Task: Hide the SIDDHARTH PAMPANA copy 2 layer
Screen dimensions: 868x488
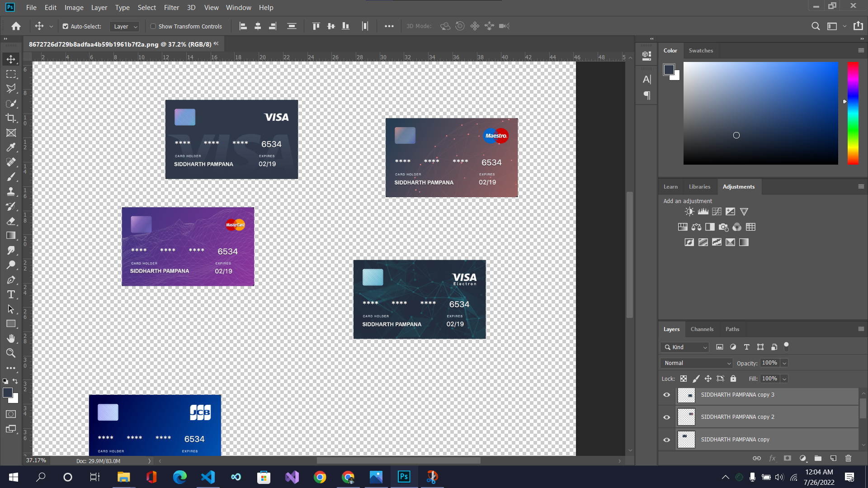Action: click(x=666, y=417)
